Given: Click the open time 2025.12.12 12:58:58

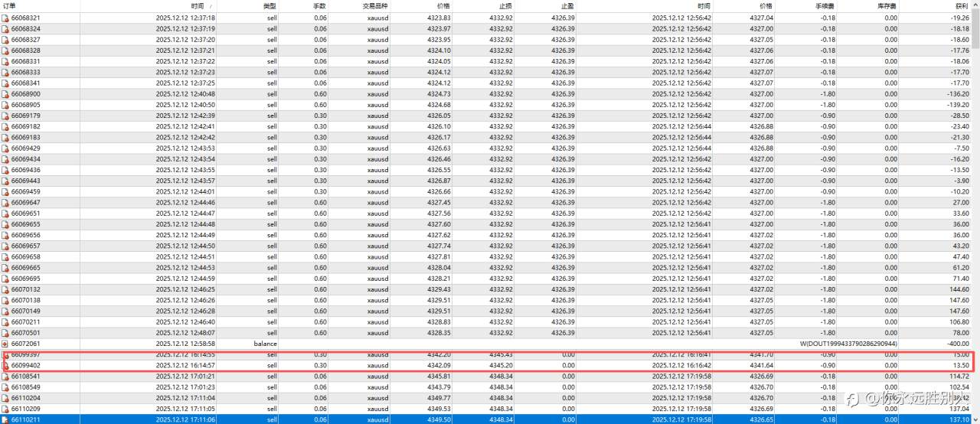Looking at the screenshot, I should [x=185, y=344].
